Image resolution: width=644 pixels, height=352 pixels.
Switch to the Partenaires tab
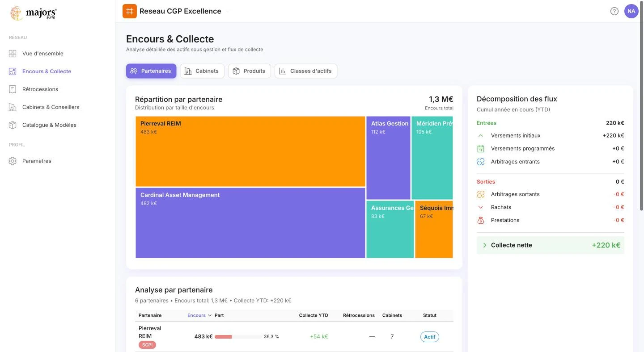point(151,71)
